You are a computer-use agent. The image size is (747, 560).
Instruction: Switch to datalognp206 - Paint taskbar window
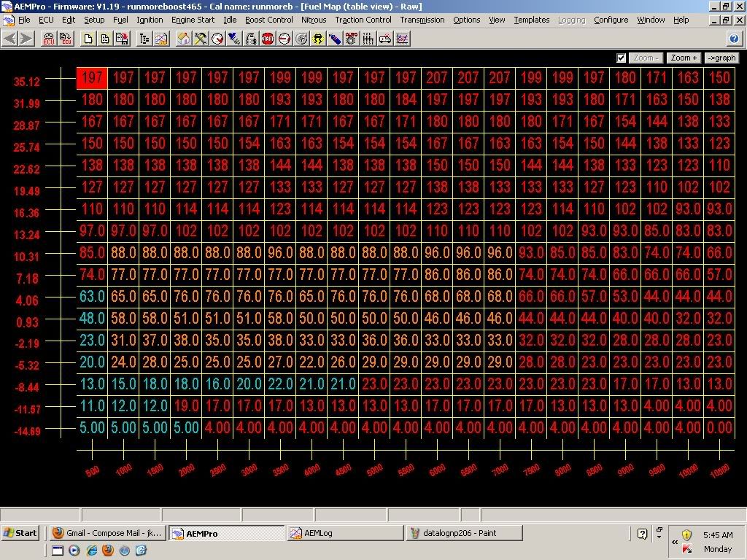[465, 533]
